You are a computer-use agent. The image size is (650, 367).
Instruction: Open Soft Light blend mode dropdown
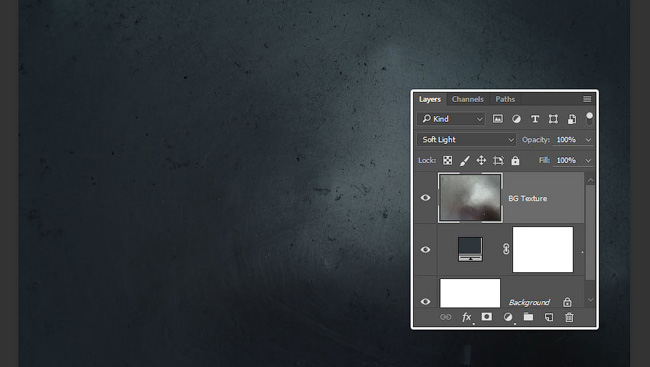click(x=466, y=140)
